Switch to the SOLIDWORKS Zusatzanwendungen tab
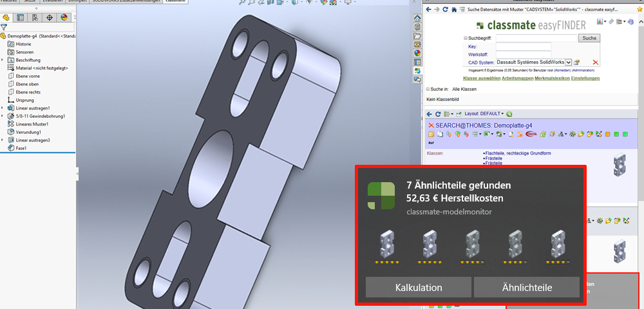The height and width of the screenshot is (309, 644). (x=126, y=1)
